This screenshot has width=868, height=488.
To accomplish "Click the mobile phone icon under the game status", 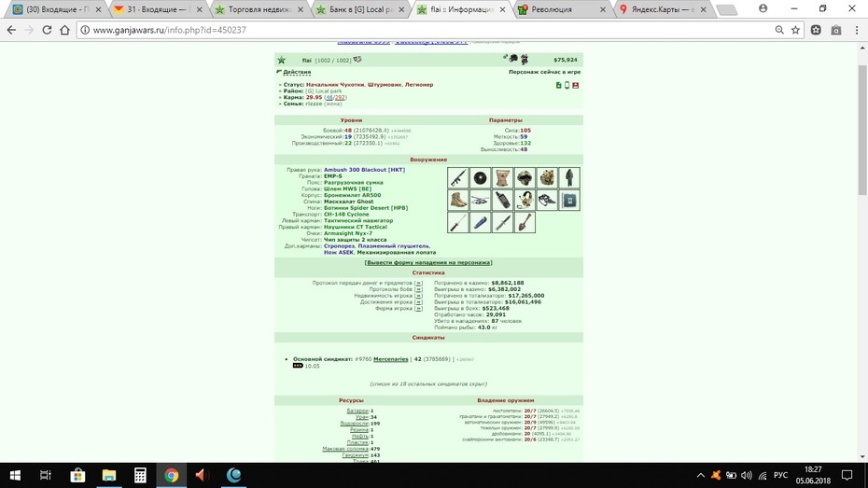I will 567,85.
